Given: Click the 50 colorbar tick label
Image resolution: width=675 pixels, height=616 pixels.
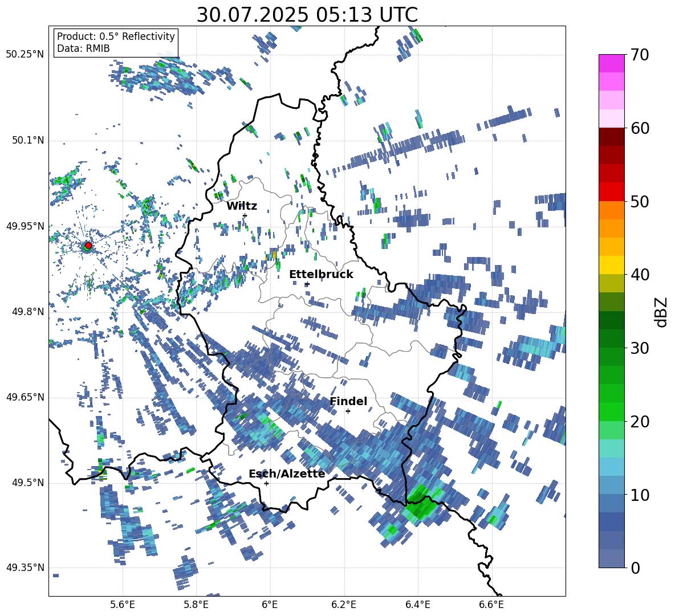Looking at the screenshot, I should point(639,202).
